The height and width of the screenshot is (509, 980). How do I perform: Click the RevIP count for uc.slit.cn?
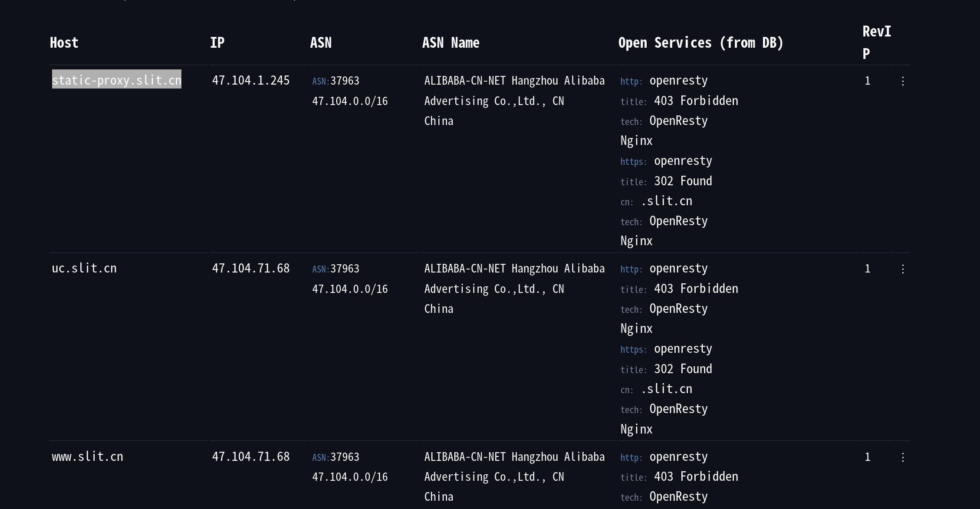867,269
